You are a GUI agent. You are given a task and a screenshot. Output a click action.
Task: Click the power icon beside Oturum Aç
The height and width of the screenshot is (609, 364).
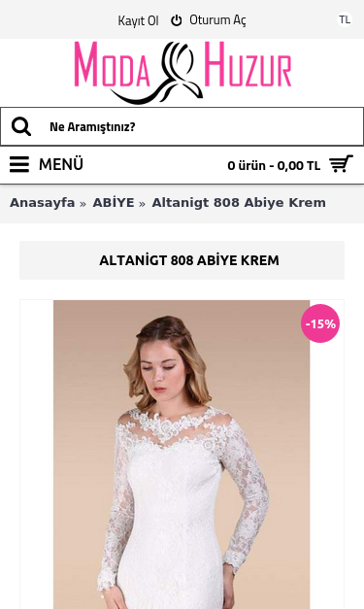[x=177, y=20]
